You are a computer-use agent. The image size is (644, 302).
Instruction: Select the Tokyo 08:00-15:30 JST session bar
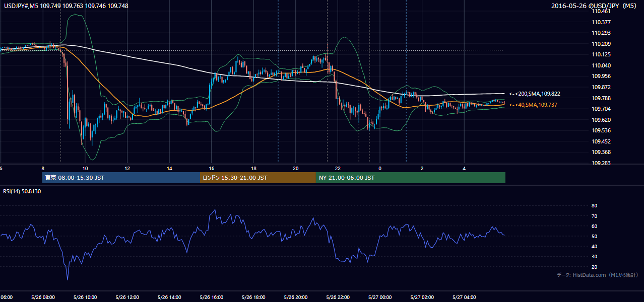pos(121,178)
